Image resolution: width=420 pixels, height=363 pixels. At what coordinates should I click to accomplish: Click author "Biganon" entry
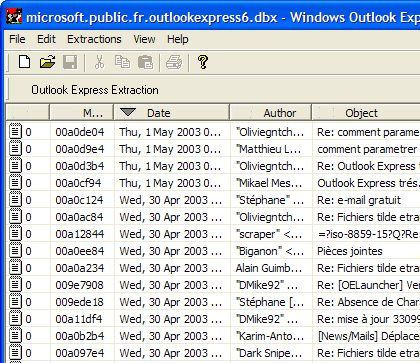pos(269,251)
